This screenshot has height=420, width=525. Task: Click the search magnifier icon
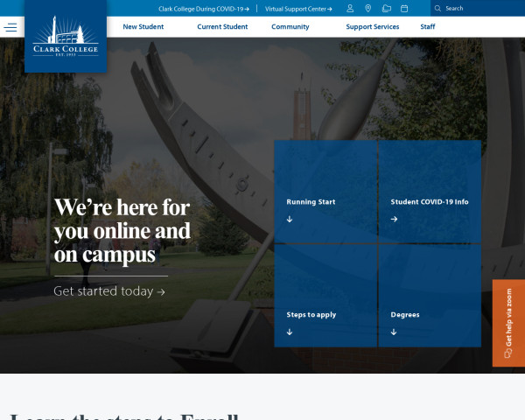click(437, 9)
